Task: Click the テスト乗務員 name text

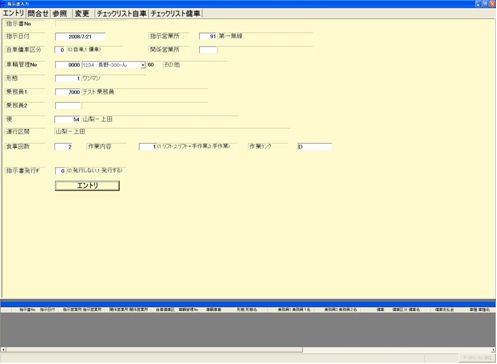Action: (x=98, y=92)
